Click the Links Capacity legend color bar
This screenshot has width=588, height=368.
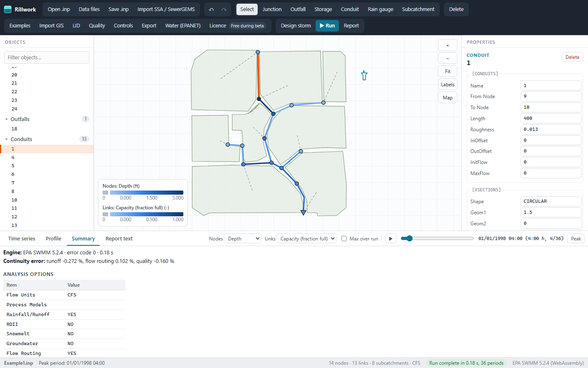[147, 214]
